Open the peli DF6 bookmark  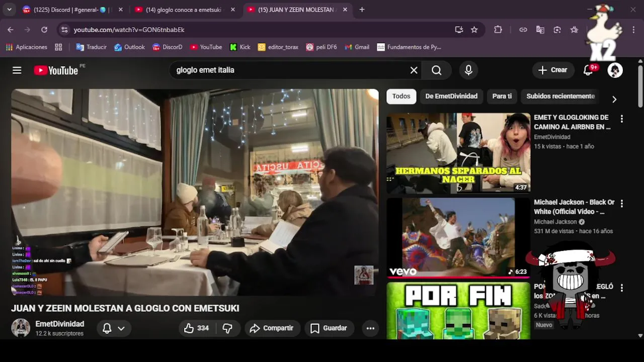coord(321,47)
